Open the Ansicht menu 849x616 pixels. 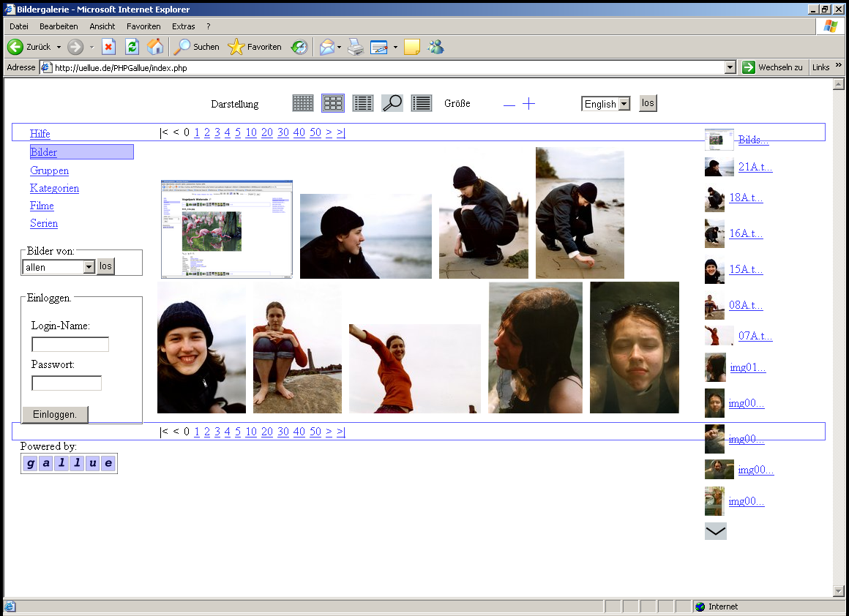click(x=102, y=26)
